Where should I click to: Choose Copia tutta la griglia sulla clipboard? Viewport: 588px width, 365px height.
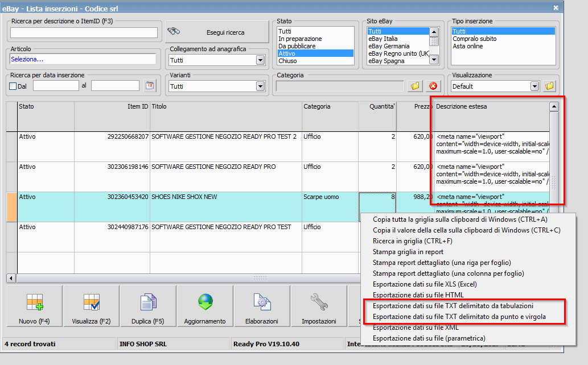460,219
